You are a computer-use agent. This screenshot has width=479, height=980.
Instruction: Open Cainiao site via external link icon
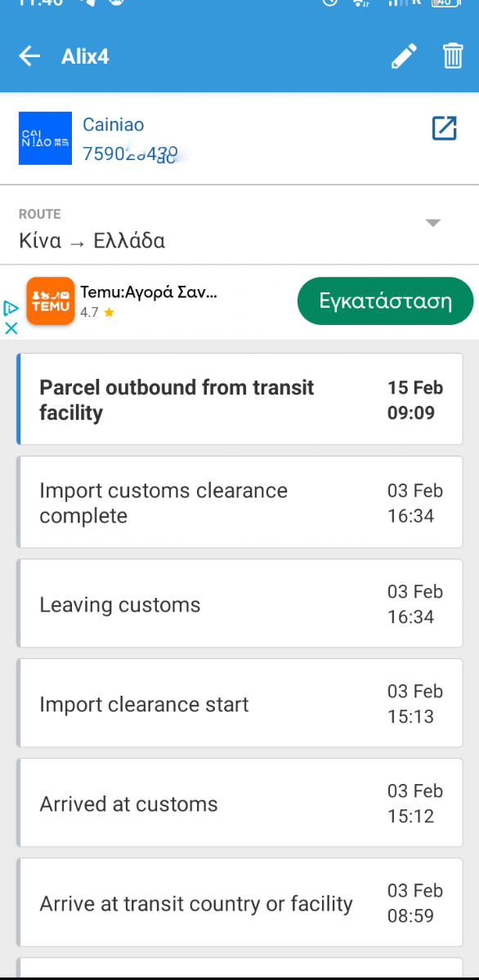[444, 128]
